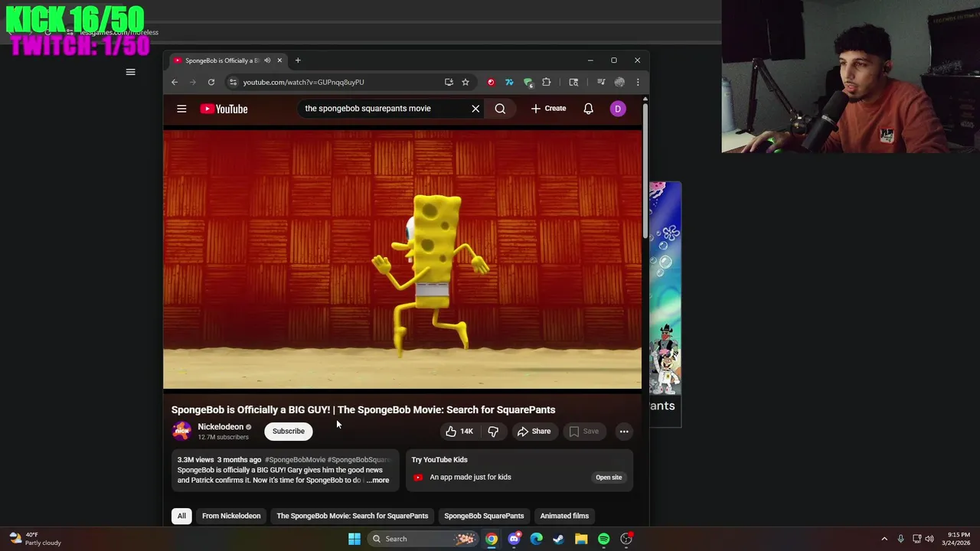Dislike the video
980x551 pixels.
pos(493,431)
